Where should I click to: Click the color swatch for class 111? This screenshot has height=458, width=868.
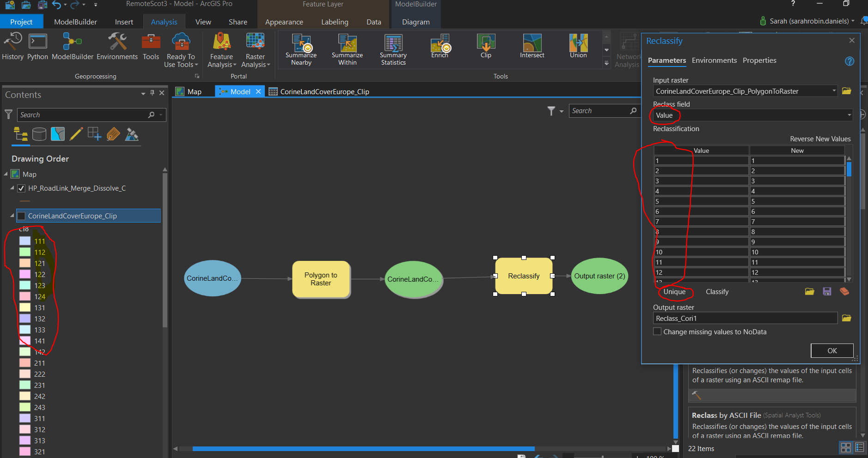(25, 241)
